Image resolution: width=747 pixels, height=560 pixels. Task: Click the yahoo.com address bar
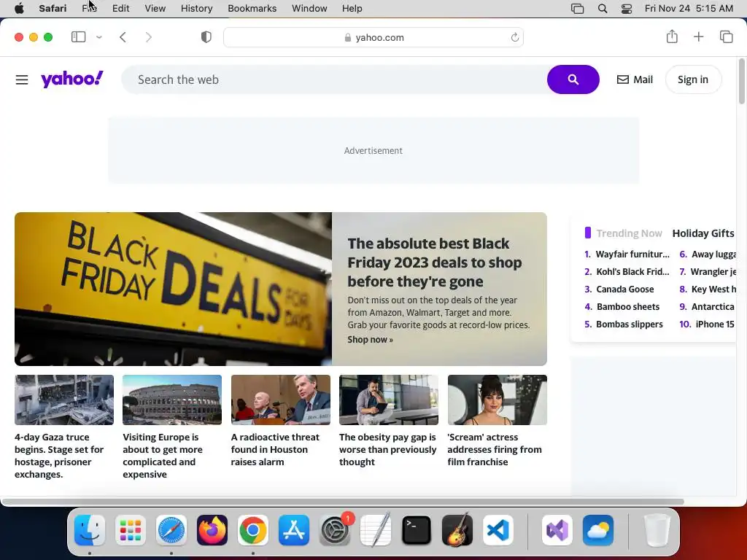[x=373, y=37]
